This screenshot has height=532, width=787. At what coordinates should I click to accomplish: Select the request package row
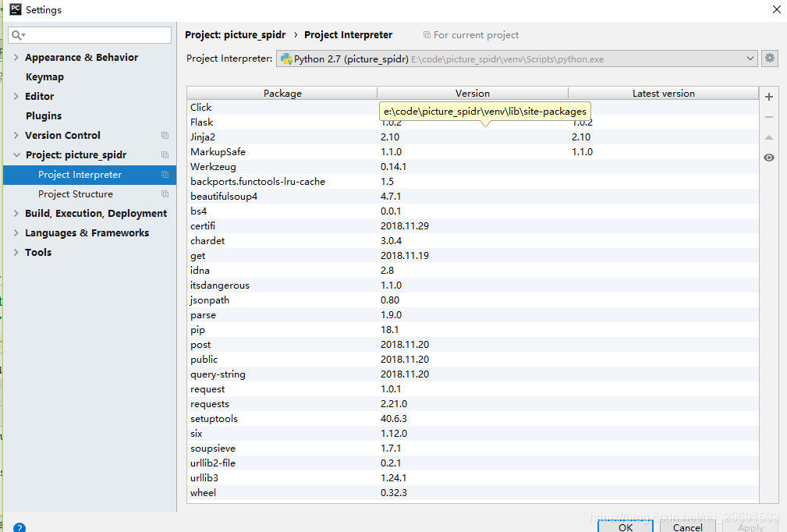tap(473, 389)
